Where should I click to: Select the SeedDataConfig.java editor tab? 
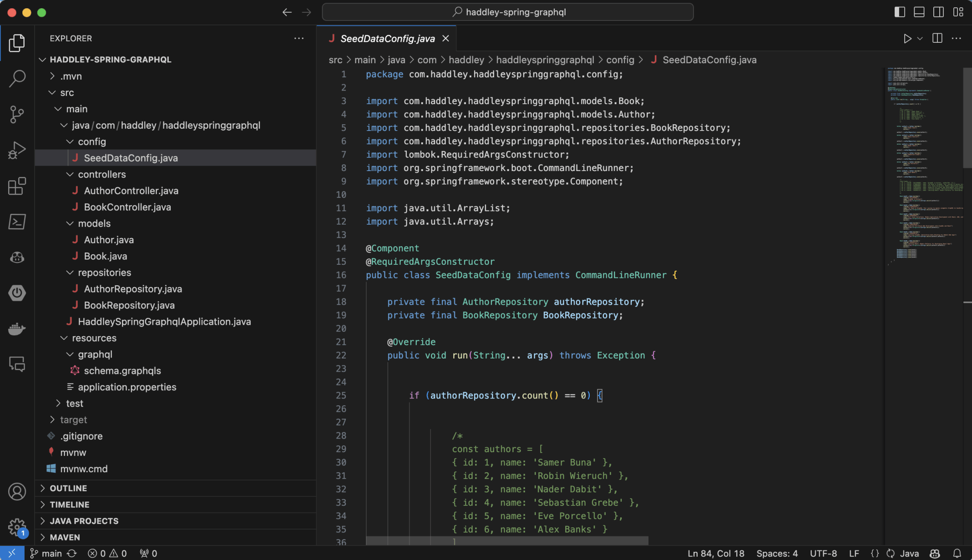387,39
